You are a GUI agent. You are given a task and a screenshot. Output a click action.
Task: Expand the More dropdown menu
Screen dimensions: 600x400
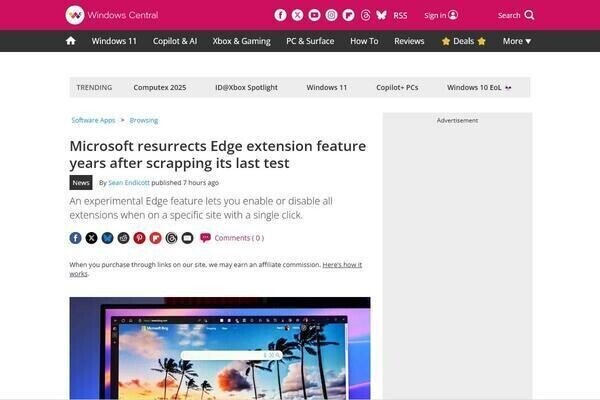click(517, 41)
